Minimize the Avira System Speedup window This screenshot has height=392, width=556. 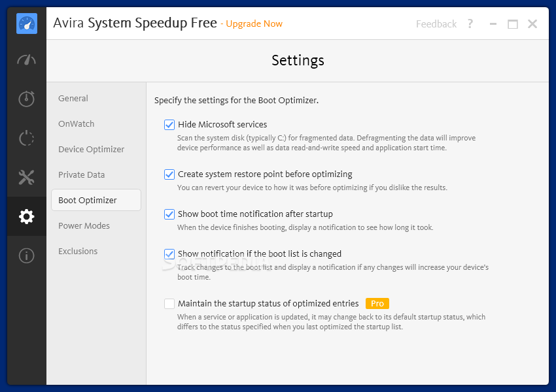[493, 24]
